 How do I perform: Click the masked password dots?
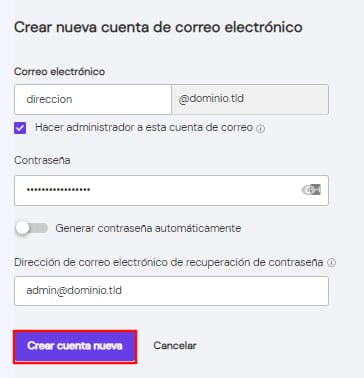(x=58, y=190)
